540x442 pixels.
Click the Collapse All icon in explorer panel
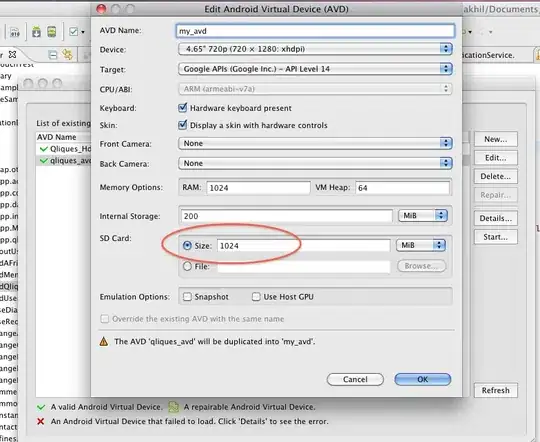click(53, 55)
